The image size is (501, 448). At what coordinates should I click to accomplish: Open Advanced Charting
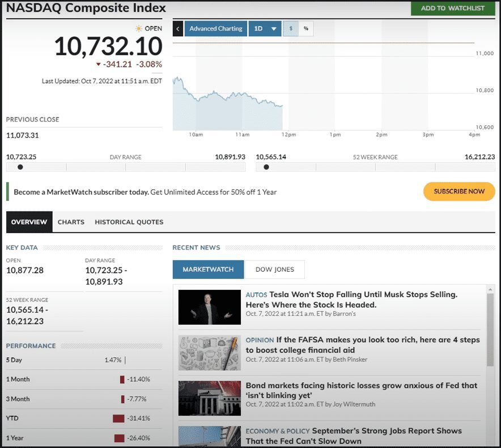(215, 28)
